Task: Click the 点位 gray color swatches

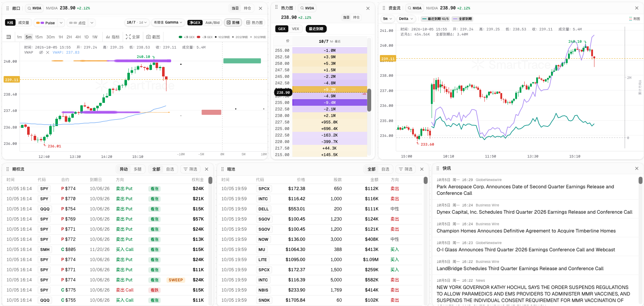Action: (73, 23)
